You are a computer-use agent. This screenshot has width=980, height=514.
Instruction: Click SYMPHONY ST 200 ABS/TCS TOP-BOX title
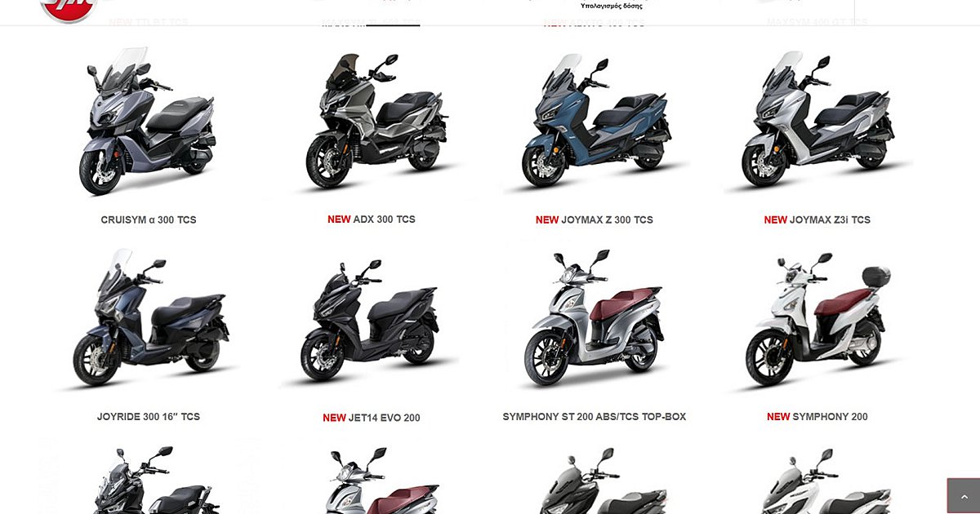(x=595, y=417)
